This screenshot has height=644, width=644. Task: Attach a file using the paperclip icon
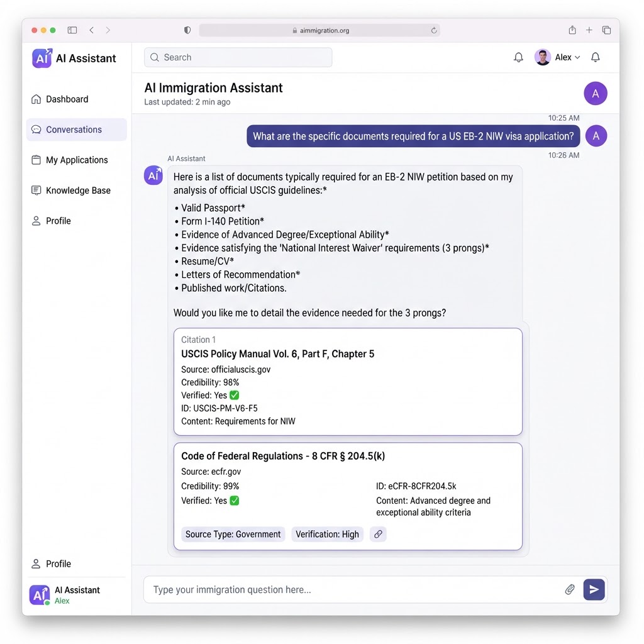coord(570,589)
